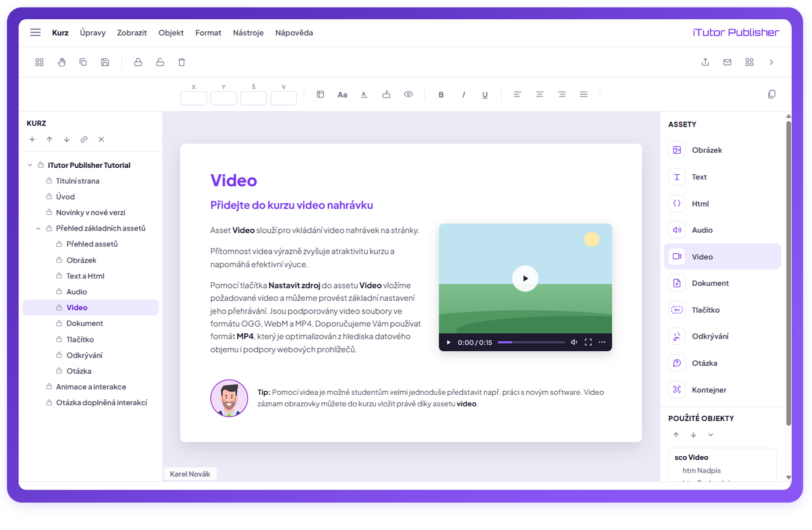Click the closed lock icon in the toolbar
The height and width of the screenshot is (530, 812).
138,62
